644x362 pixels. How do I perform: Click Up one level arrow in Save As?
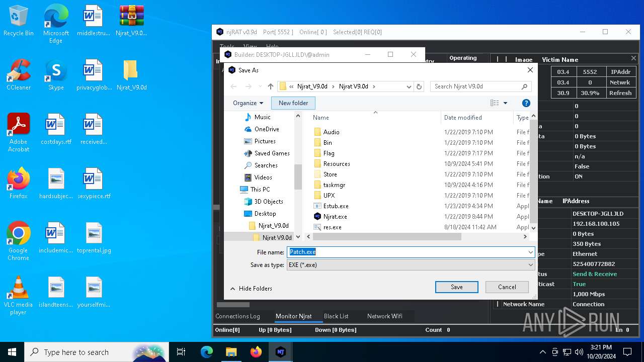click(x=271, y=86)
